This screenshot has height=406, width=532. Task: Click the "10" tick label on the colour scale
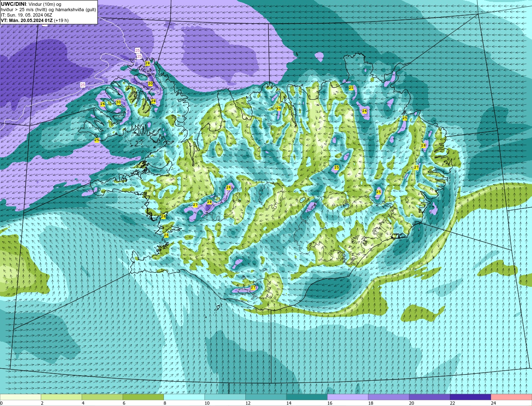coord(207,403)
